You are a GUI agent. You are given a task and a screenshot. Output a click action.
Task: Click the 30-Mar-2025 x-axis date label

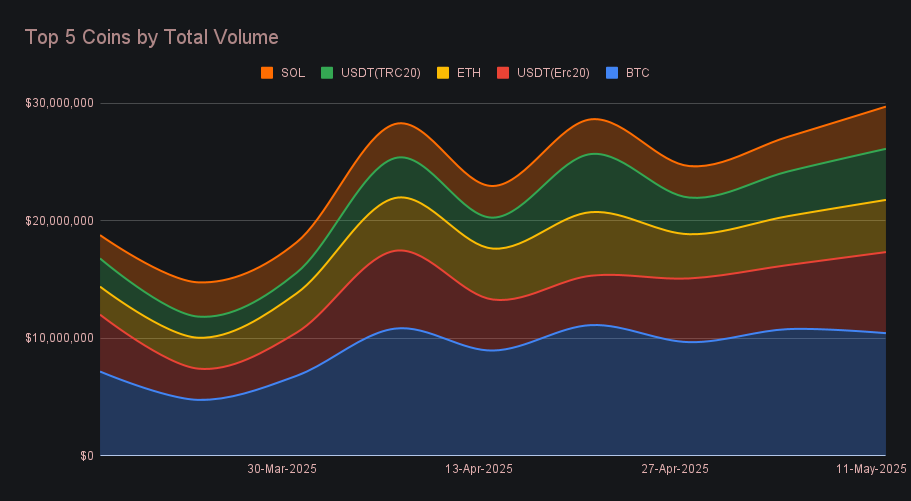tap(282, 469)
